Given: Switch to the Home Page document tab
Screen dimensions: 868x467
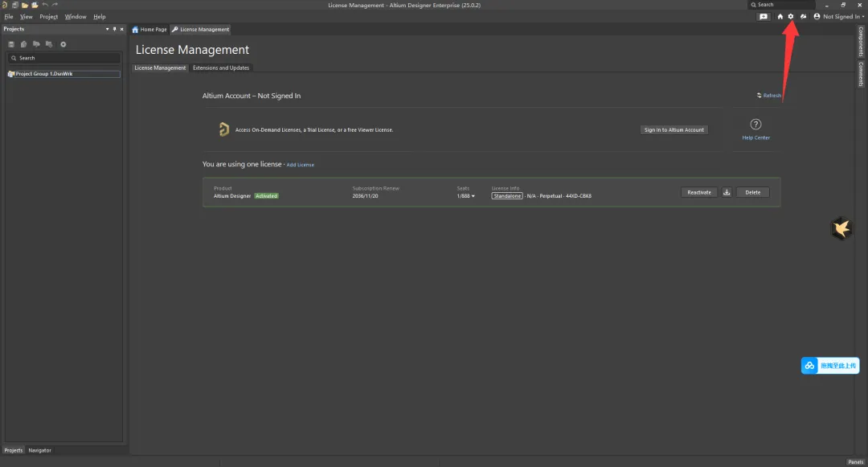Looking at the screenshot, I should point(149,29).
